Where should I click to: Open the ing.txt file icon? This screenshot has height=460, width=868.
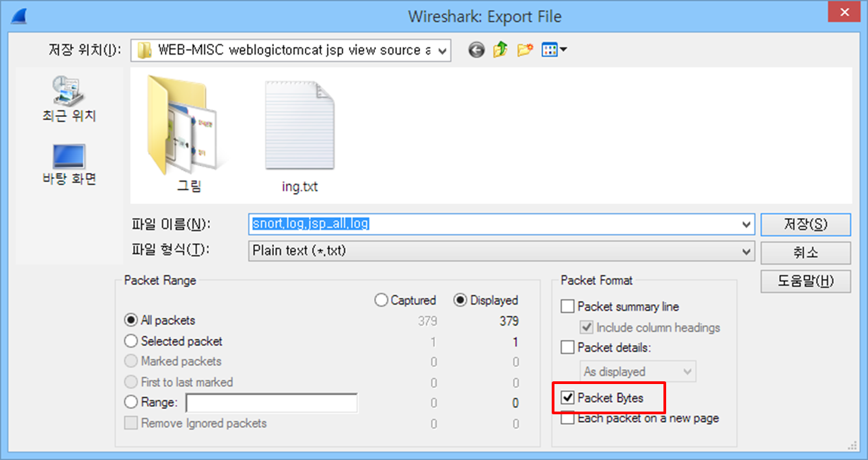click(299, 124)
